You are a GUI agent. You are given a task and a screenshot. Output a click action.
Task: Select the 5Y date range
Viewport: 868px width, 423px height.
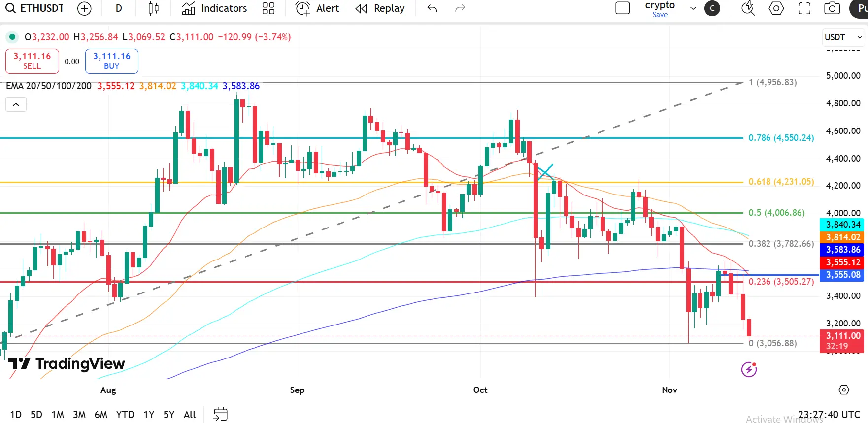pyautogui.click(x=169, y=415)
